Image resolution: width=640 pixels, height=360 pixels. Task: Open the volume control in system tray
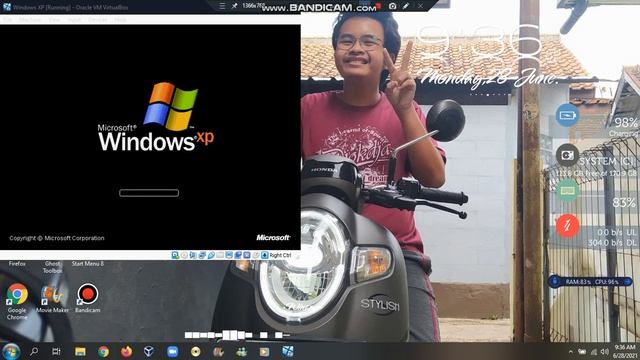point(605,352)
